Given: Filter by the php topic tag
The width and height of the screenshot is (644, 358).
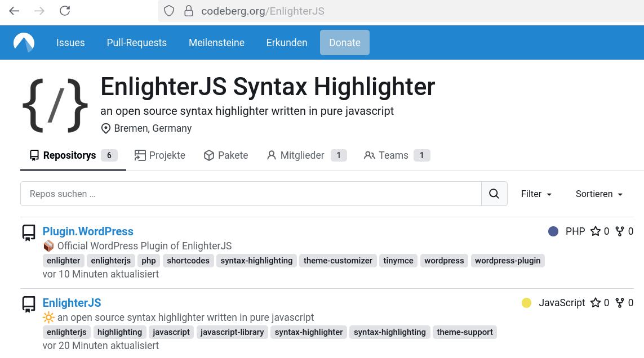Looking at the screenshot, I should click(149, 261).
